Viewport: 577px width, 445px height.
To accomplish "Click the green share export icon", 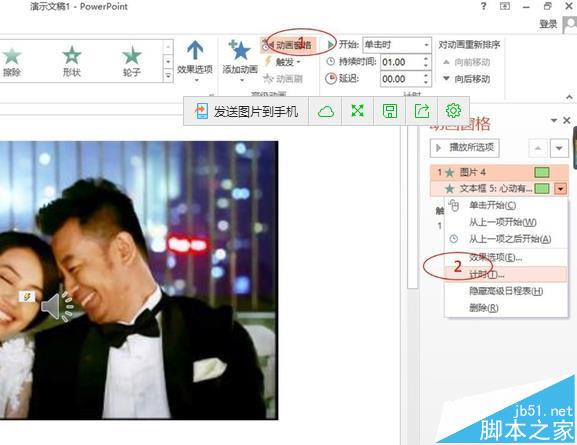I will click(422, 111).
